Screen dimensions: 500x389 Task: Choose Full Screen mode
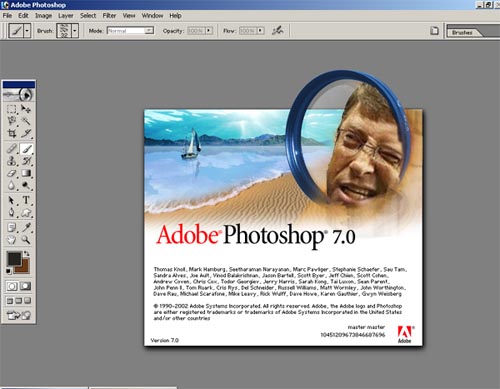(27, 301)
